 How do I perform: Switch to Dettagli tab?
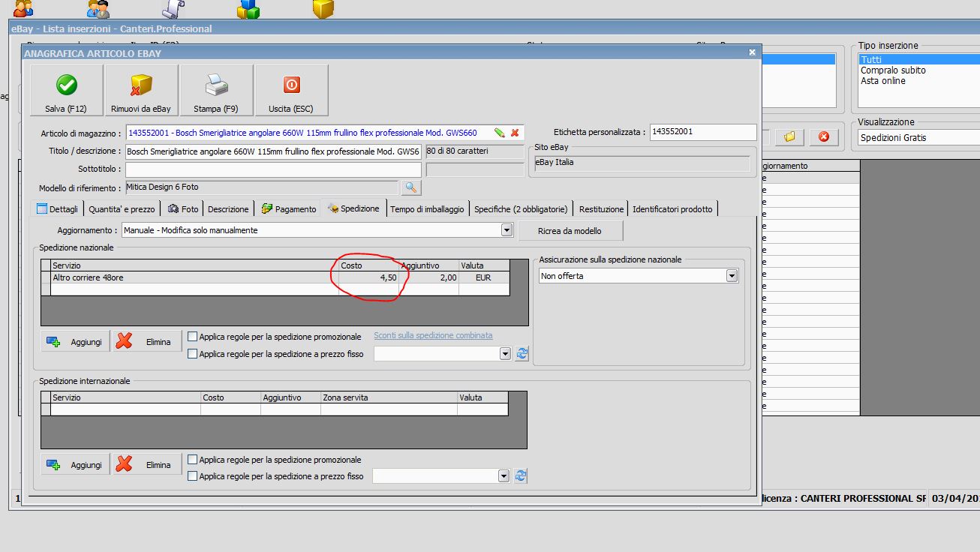(57, 208)
